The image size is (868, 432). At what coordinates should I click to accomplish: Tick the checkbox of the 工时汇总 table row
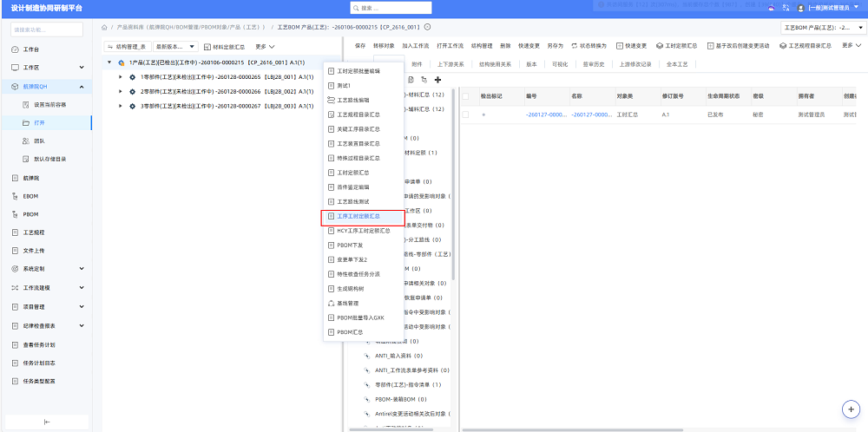tap(465, 115)
